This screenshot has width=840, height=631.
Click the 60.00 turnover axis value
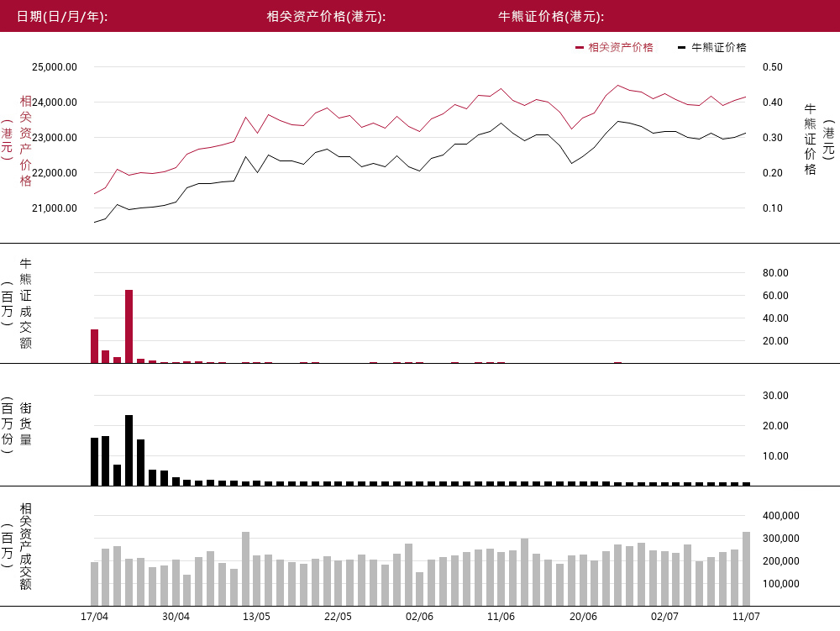(775, 296)
